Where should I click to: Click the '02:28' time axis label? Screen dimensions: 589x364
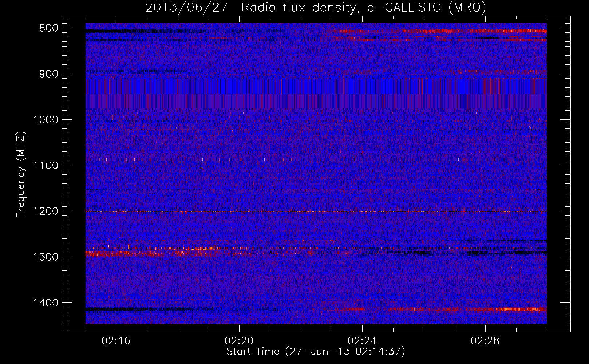pyautogui.click(x=485, y=341)
